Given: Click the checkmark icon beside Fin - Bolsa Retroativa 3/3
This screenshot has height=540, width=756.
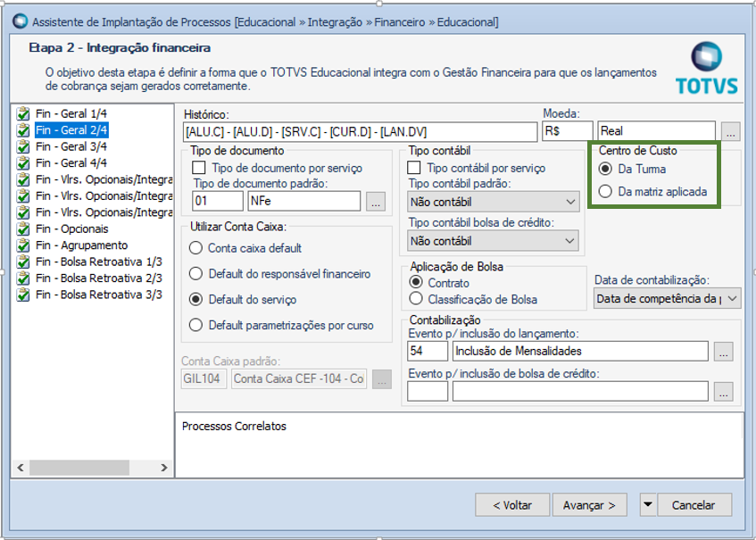Looking at the screenshot, I should [x=22, y=295].
